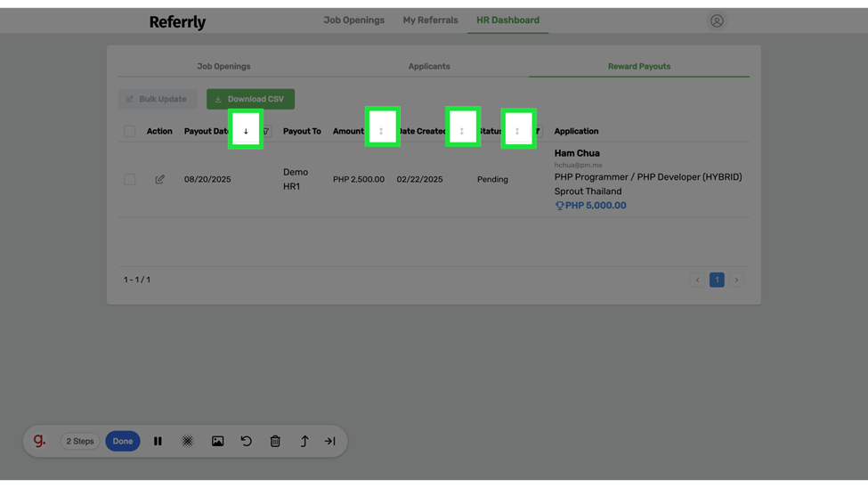Click the Download CSV button
This screenshot has width=868, height=488.
[250, 99]
